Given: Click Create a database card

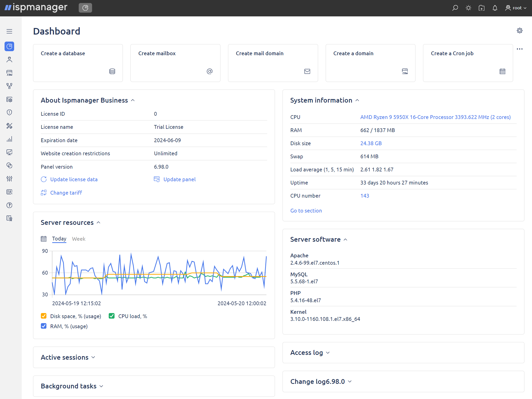Looking at the screenshot, I should tap(78, 63).
